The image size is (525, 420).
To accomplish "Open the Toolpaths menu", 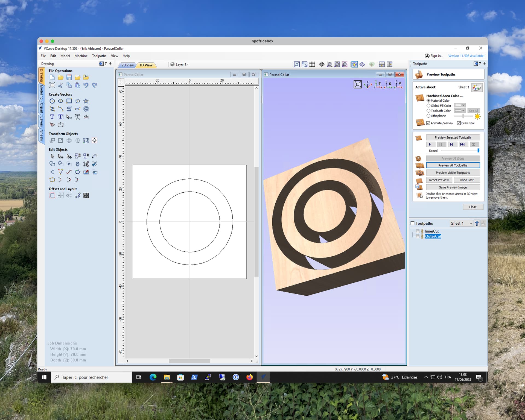I will click(x=99, y=56).
